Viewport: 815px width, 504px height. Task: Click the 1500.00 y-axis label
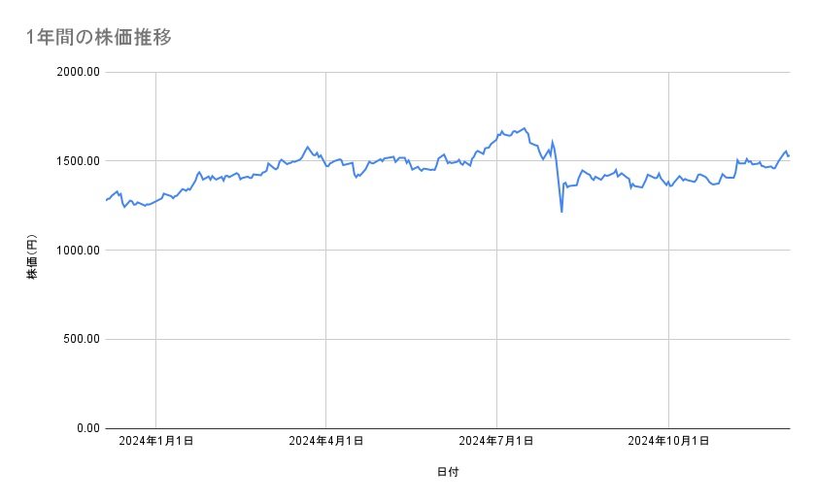[77, 161]
